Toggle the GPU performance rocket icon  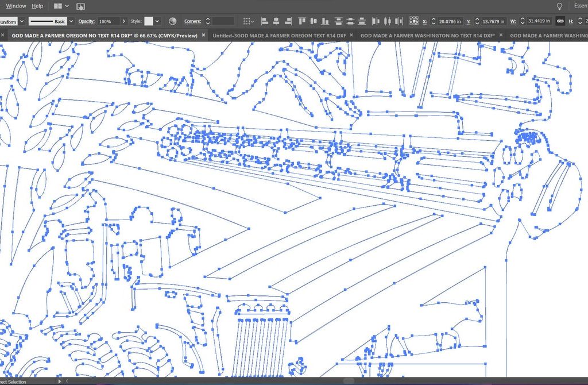pyautogui.click(x=80, y=6)
